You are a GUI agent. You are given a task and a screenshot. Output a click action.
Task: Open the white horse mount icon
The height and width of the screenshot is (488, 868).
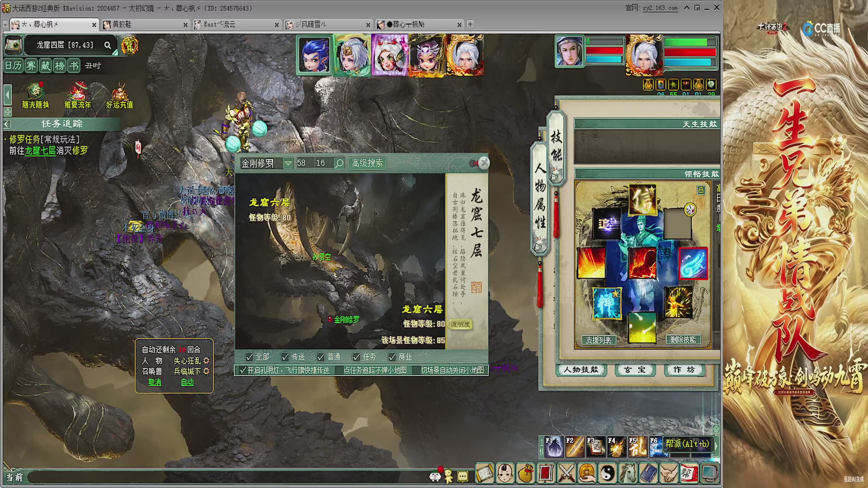(627, 474)
